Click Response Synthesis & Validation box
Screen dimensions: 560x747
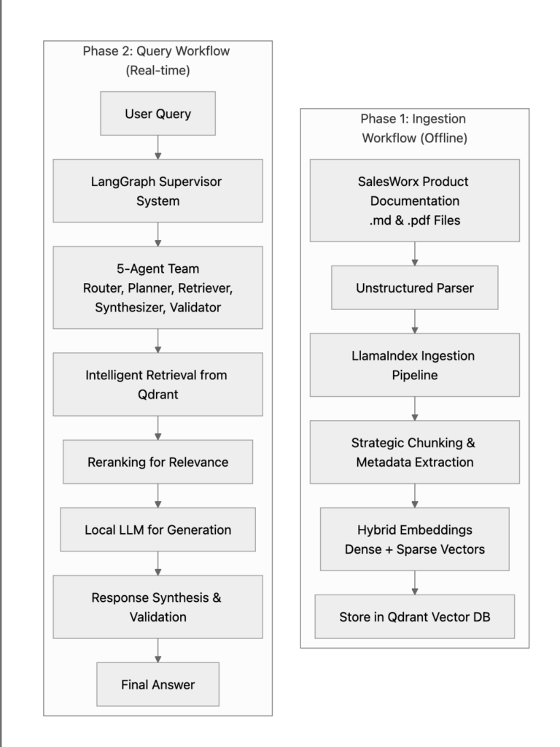[157, 607]
